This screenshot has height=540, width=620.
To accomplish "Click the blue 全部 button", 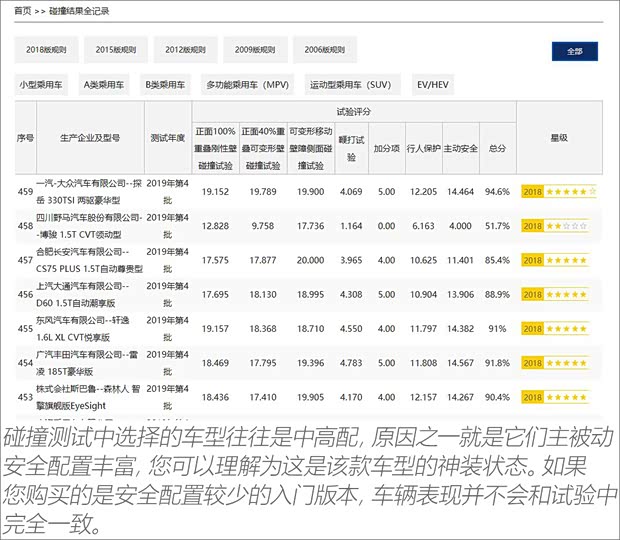I will click(x=575, y=51).
